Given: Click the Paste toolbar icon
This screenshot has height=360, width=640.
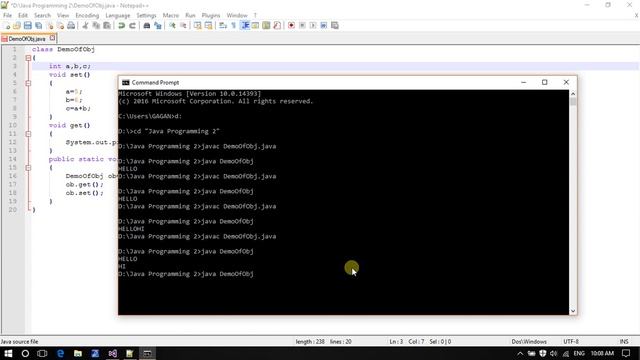Looking at the screenshot, I should tap(107, 25).
